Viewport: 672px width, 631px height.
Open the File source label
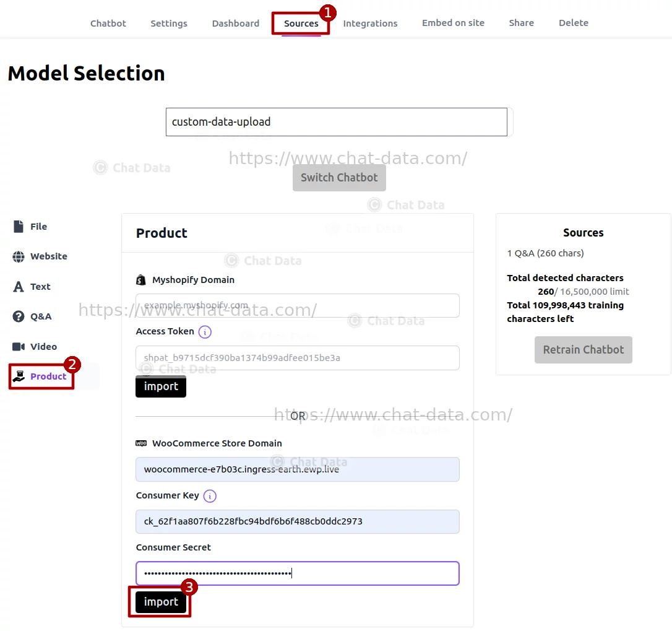(38, 227)
